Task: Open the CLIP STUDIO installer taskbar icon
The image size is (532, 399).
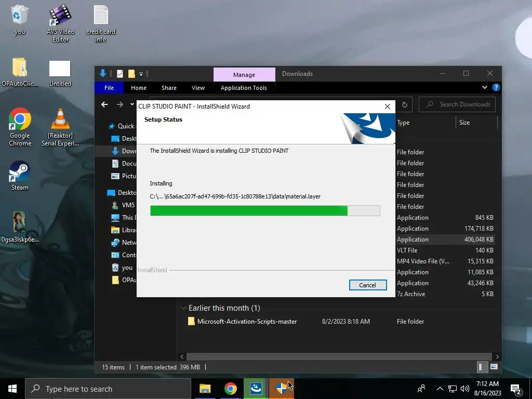Action: tap(256, 389)
